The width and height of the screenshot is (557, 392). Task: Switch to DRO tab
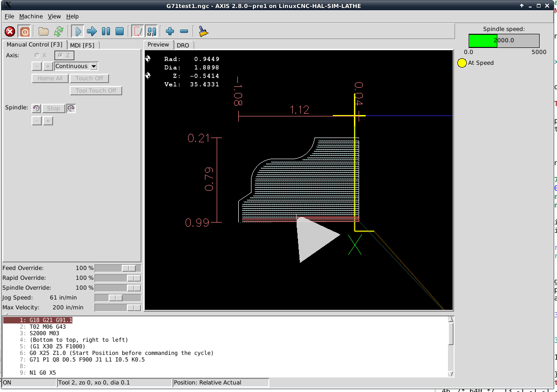tap(183, 45)
